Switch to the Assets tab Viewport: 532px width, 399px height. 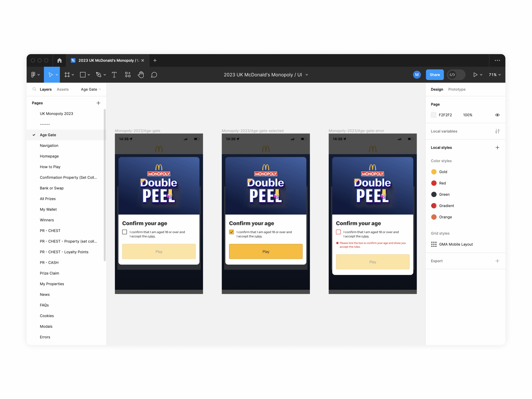click(63, 89)
